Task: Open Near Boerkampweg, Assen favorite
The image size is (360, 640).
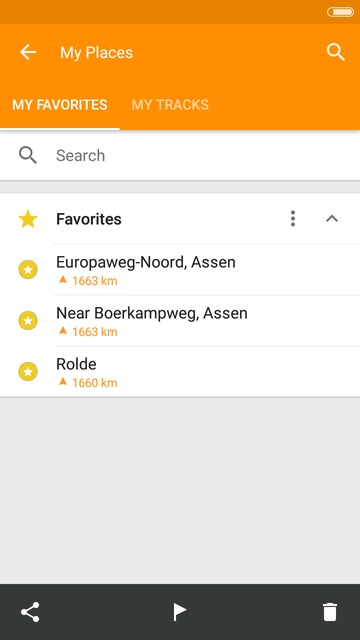Action: point(180,320)
